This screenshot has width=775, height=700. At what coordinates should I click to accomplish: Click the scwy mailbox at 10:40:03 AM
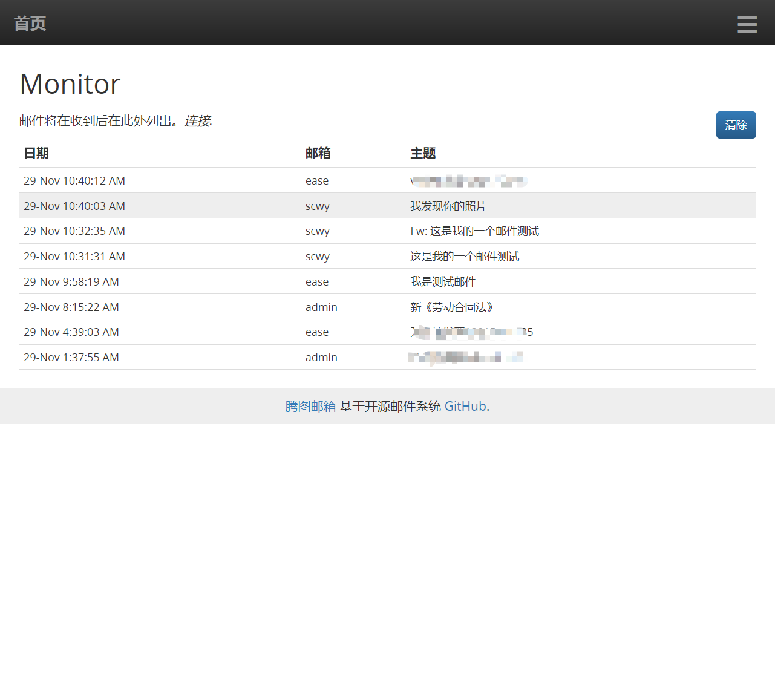click(317, 206)
